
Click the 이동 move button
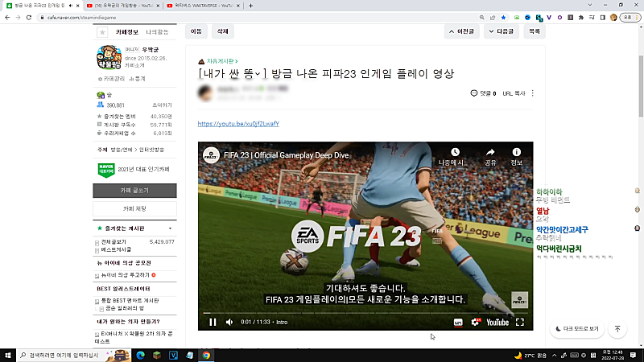tap(196, 31)
